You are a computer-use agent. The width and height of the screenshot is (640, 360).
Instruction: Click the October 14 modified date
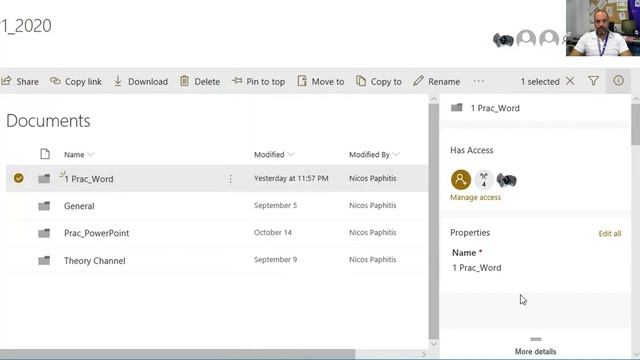pos(273,232)
